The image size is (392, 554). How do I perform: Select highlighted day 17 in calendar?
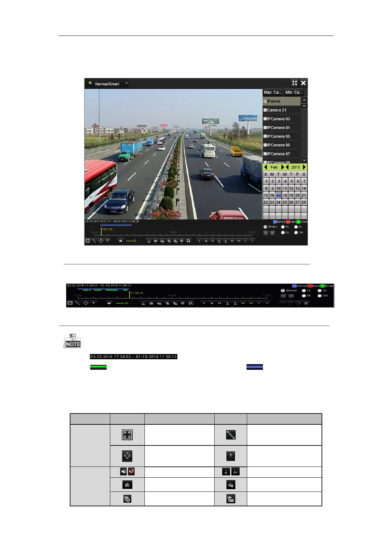click(278, 195)
